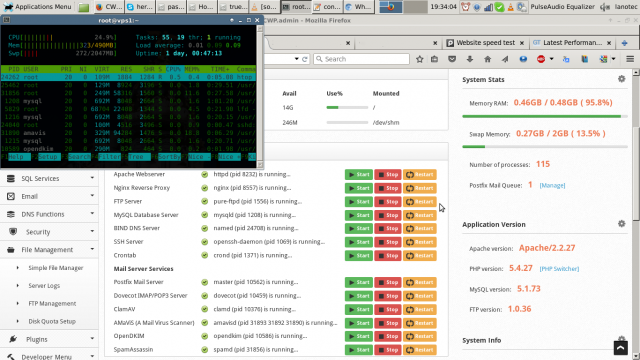Stop the Nginx Reverse Proxy service
This screenshot has height=360, width=640.
tap(388, 188)
